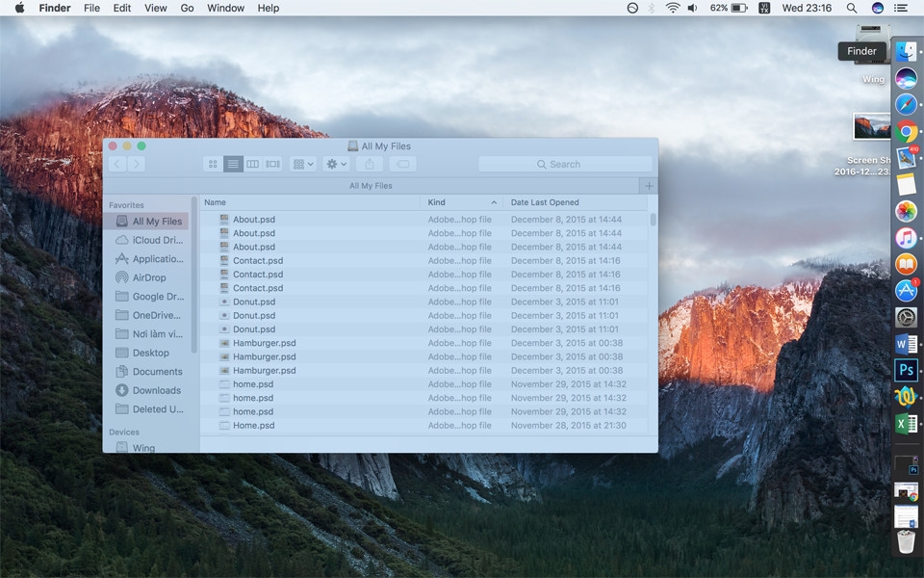Screen dimensions: 924x578
Task: Open Photoshop from the Dock
Action: [x=906, y=370]
